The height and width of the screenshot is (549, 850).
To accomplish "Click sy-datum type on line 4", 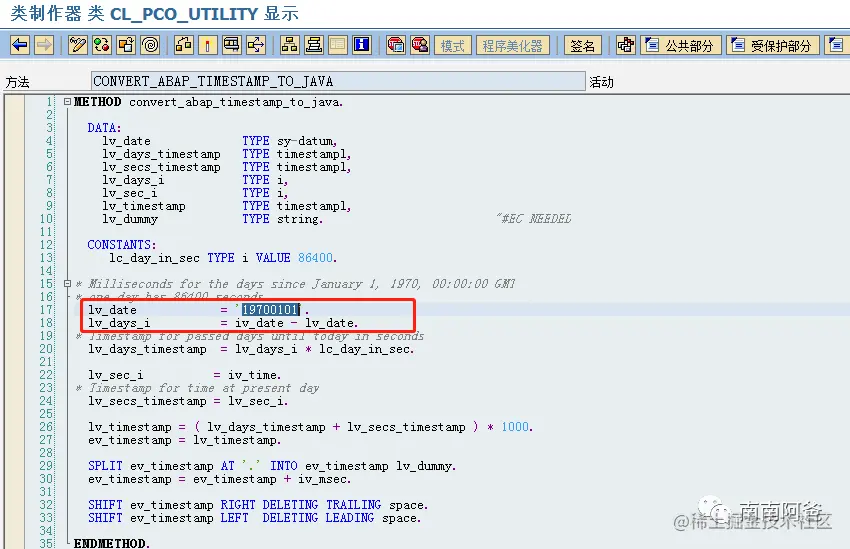I will (x=305, y=141).
